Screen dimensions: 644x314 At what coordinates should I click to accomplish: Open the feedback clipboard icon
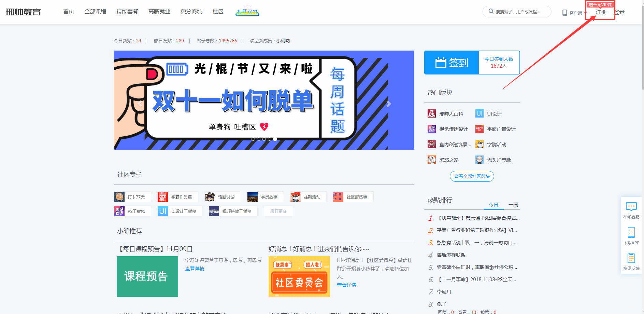click(631, 258)
